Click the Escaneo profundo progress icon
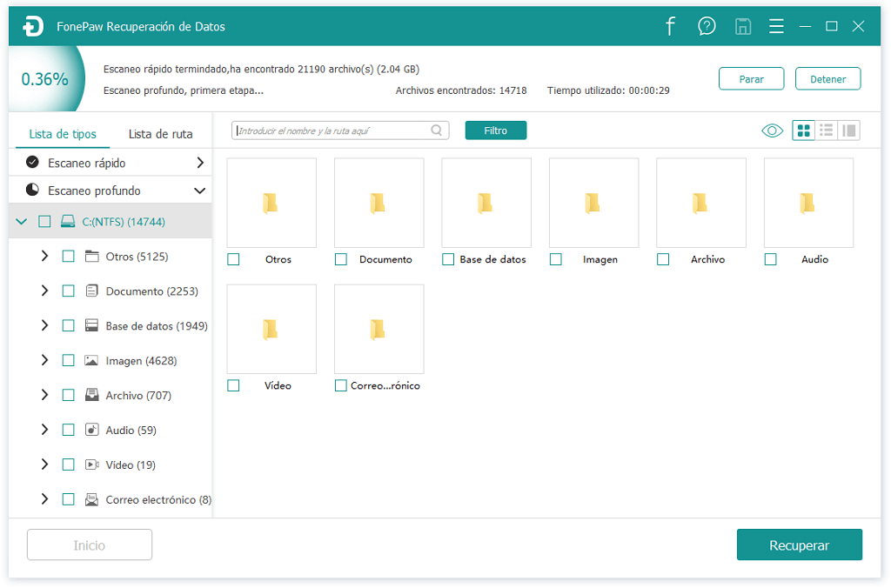This screenshot has width=891, height=588. pos(32,190)
